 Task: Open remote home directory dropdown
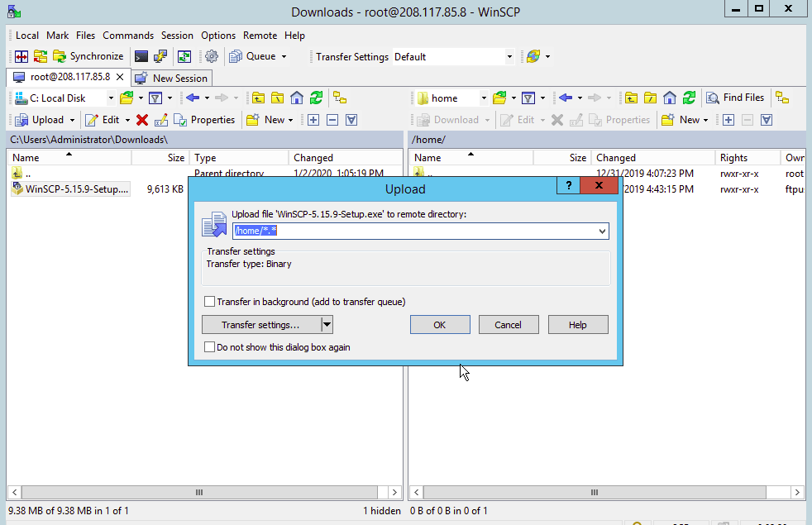[x=483, y=98]
